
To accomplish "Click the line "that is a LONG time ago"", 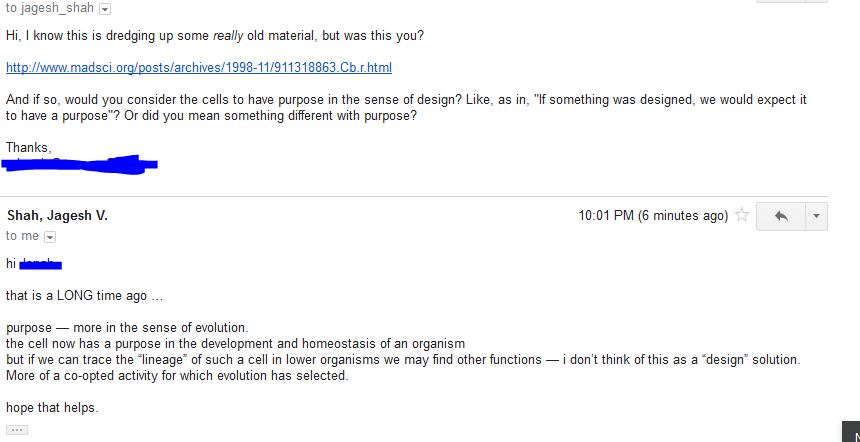I will (x=77, y=296).
